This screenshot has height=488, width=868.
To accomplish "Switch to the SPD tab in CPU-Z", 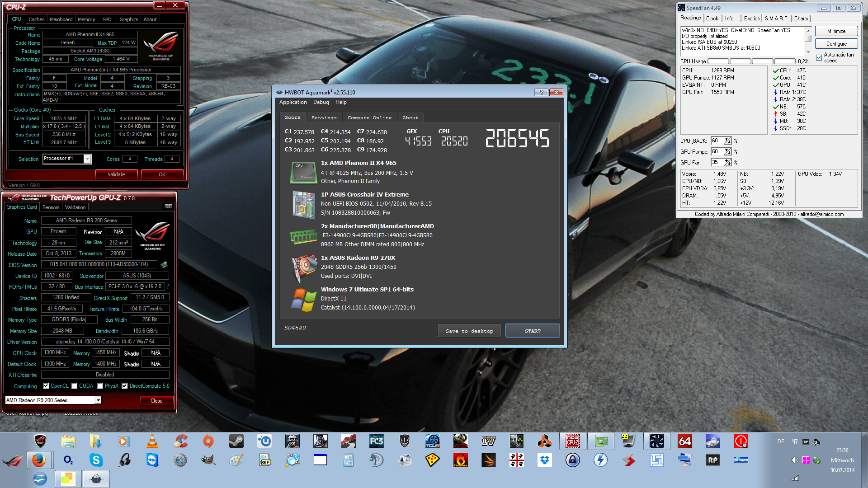I will (x=107, y=19).
